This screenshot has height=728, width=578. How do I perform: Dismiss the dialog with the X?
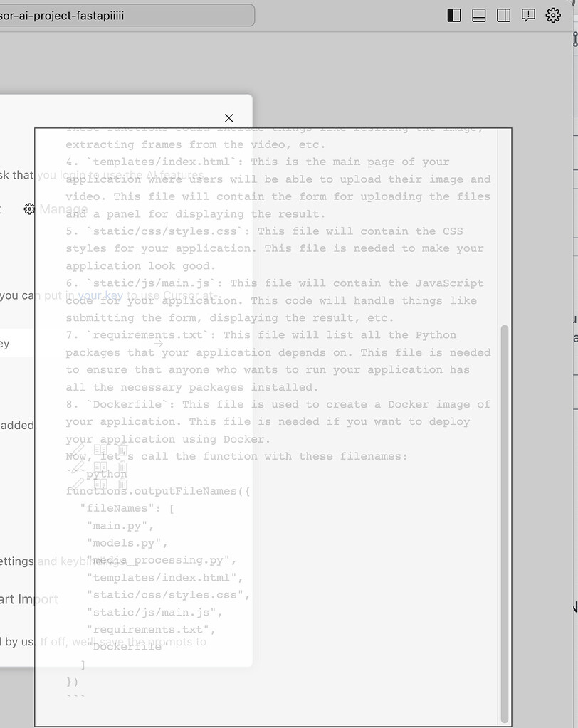click(x=228, y=117)
